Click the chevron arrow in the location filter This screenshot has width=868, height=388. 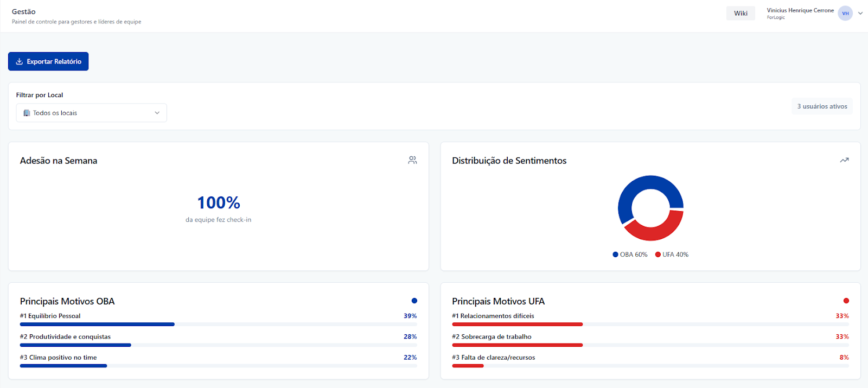[157, 113]
